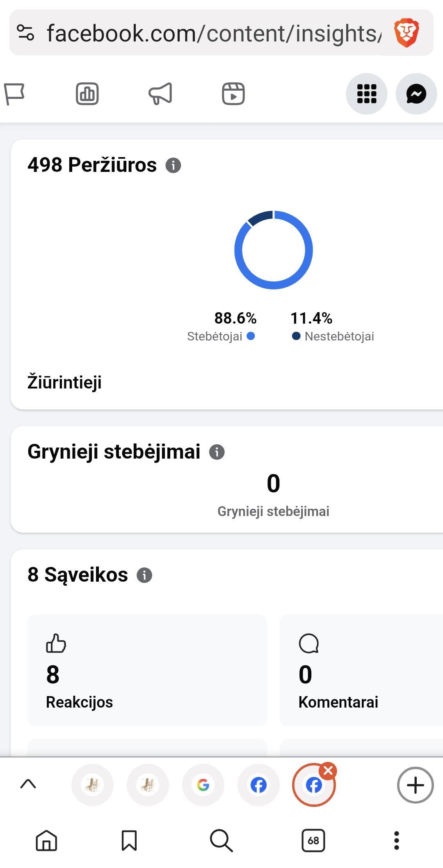
Task: Switch to the Google tab
Action: pos(203,785)
